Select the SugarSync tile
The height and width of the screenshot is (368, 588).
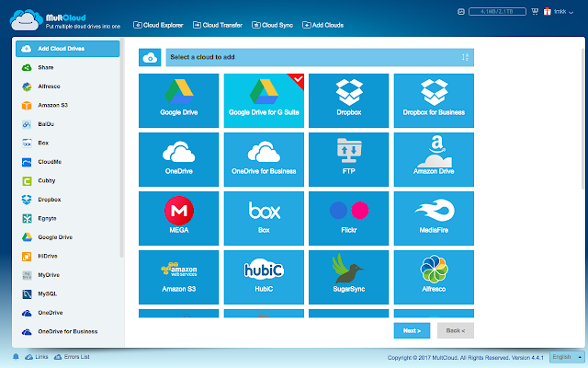(x=349, y=278)
